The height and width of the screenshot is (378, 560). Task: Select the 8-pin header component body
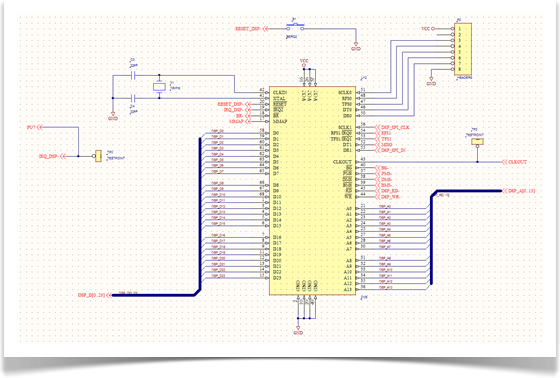click(x=463, y=49)
